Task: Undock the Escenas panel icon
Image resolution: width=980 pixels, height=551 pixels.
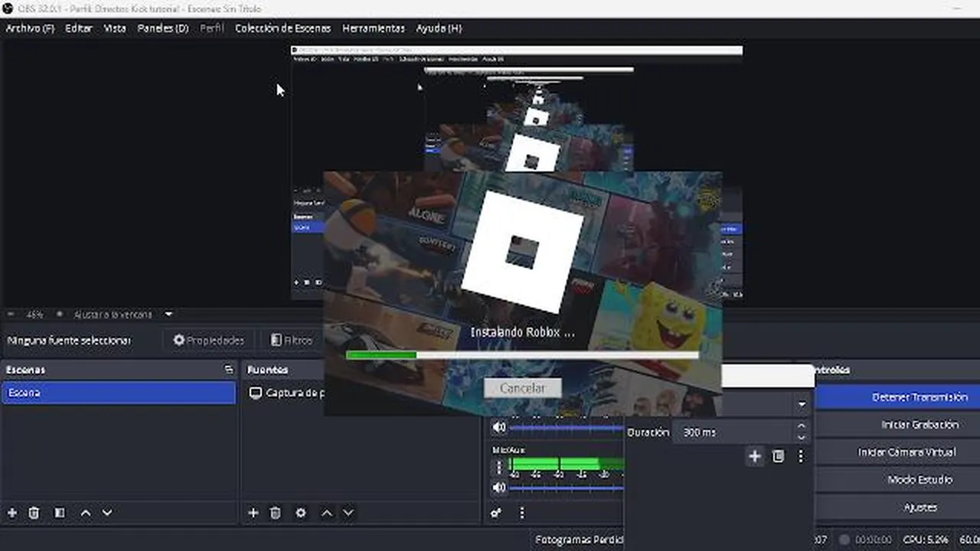Action: [228, 370]
